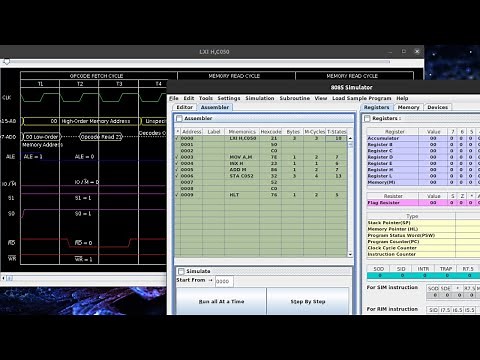Switch to the Devices tab
This screenshot has width=480, height=360.
(x=438, y=107)
